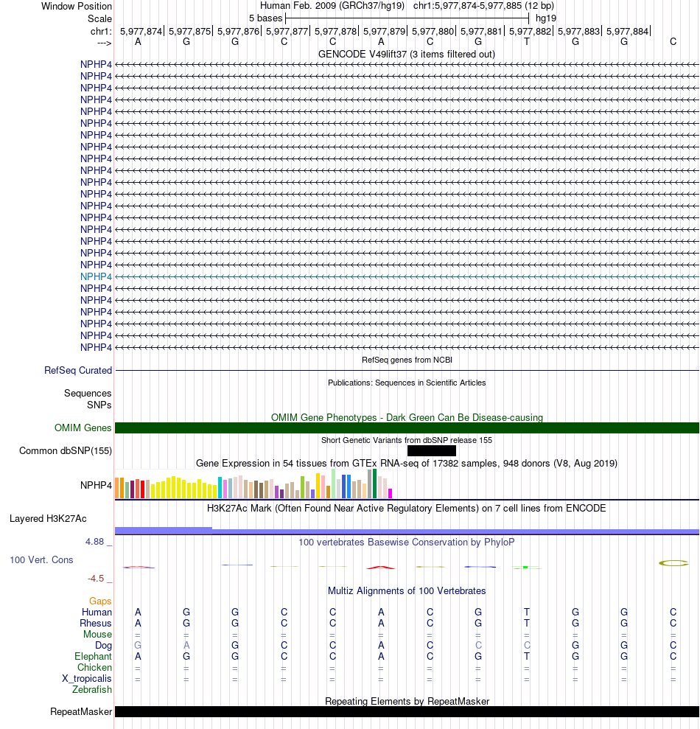700x729 pixels.
Task: Click the highlighted light-blue NPHP4 intron arrow line
Action: coord(407,276)
